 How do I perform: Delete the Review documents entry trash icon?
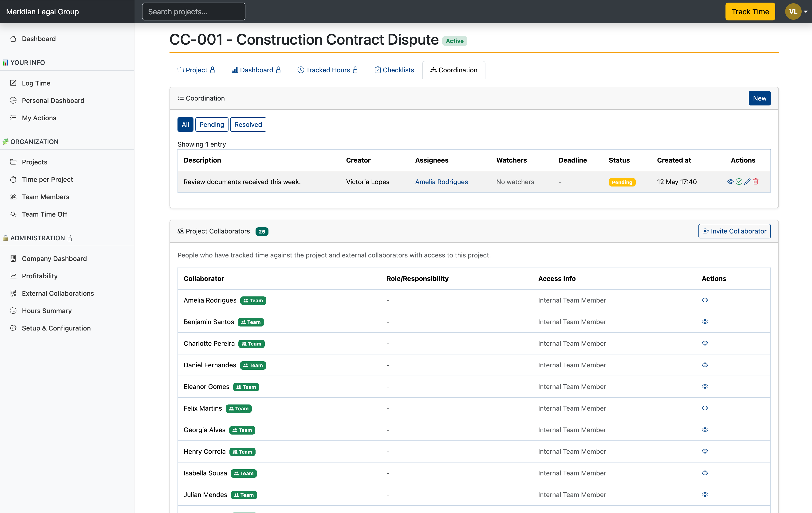(x=756, y=182)
